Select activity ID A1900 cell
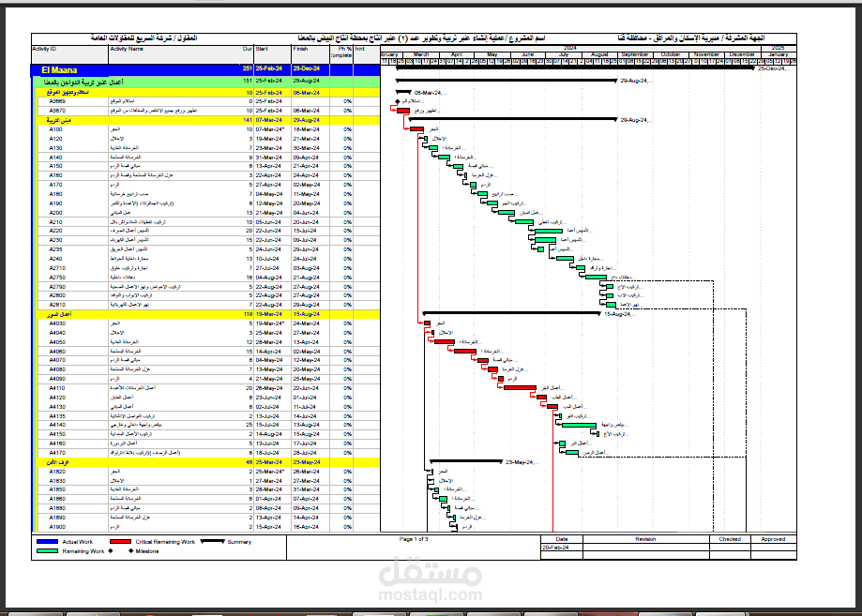Image resolution: width=862 pixels, height=616 pixels. (x=57, y=526)
